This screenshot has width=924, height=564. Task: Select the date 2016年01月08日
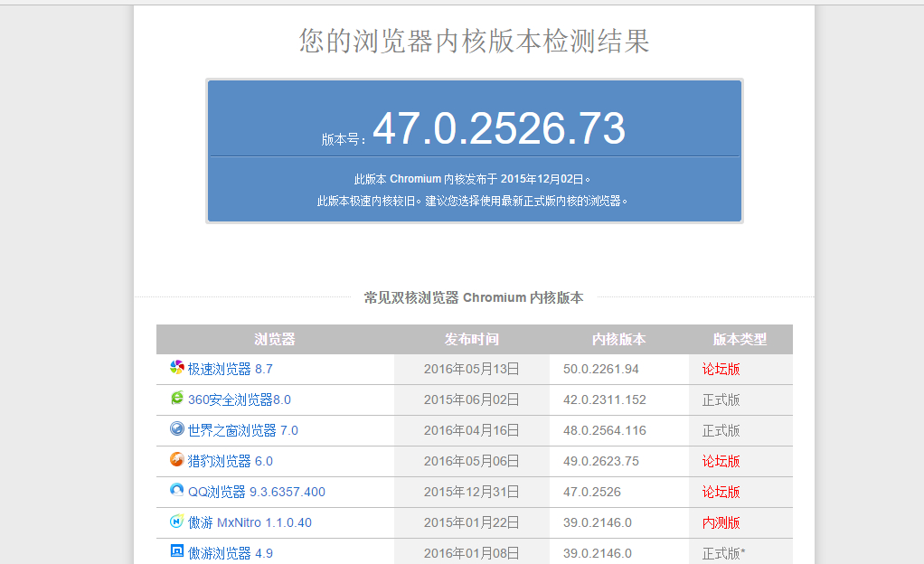point(471,553)
